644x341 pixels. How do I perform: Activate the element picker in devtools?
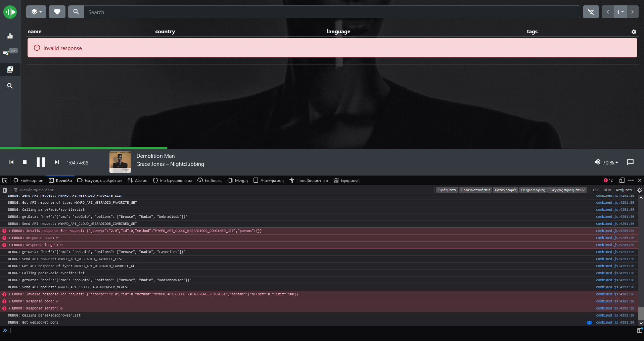[5, 180]
